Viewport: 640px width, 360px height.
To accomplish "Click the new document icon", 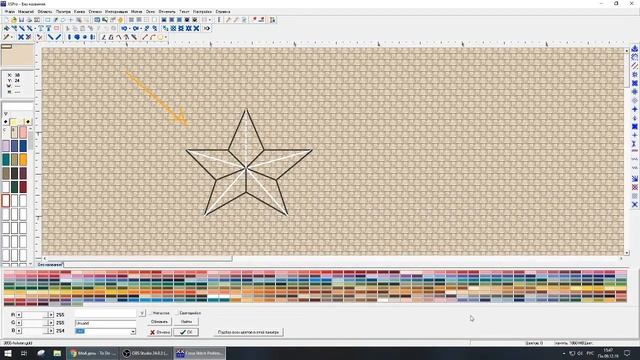I will click(x=7, y=20).
